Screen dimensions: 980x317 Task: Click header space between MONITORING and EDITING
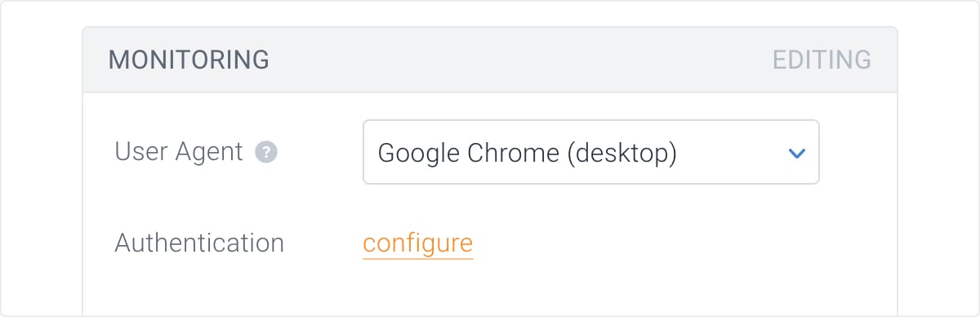click(x=520, y=60)
